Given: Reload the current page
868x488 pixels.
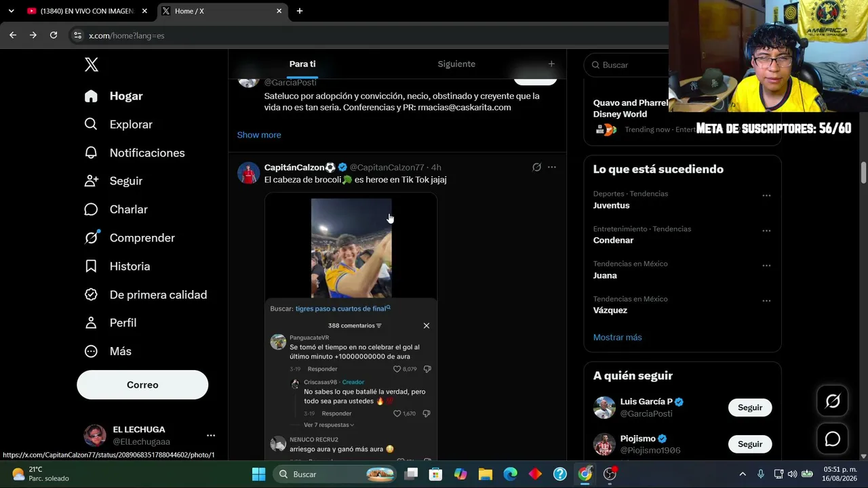Looking at the screenshot, I should pyautogui.click(x=54, y=35).
